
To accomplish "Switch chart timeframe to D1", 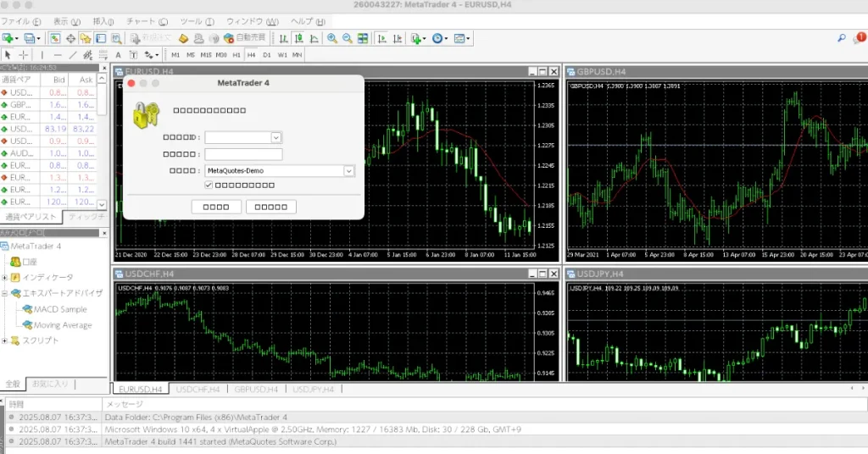I will pos(266,55).
